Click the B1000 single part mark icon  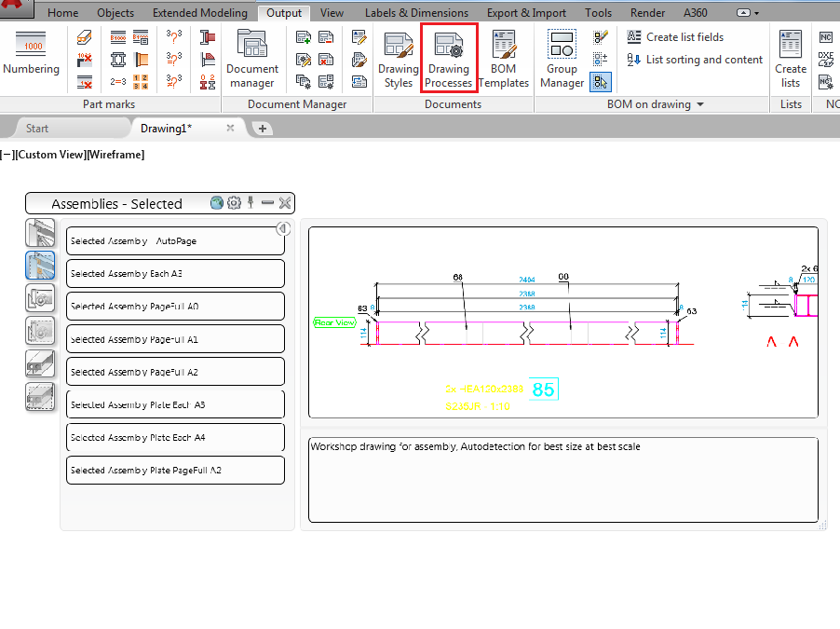click(118, 37)
